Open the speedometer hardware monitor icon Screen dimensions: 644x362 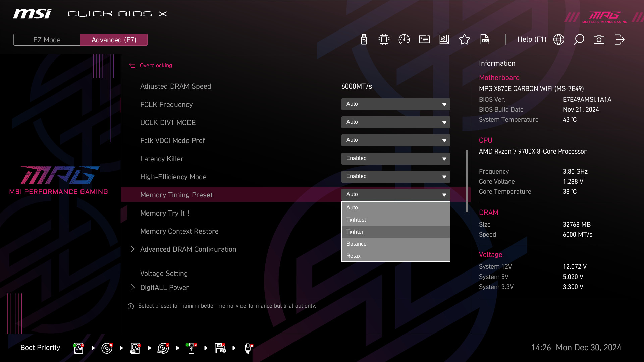click(404, 40)
